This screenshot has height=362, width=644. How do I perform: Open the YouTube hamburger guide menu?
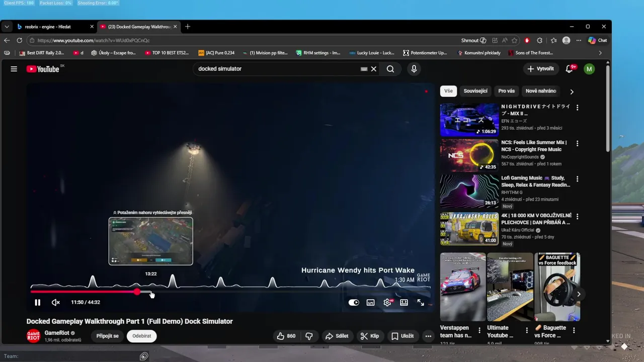pos(14,69)
